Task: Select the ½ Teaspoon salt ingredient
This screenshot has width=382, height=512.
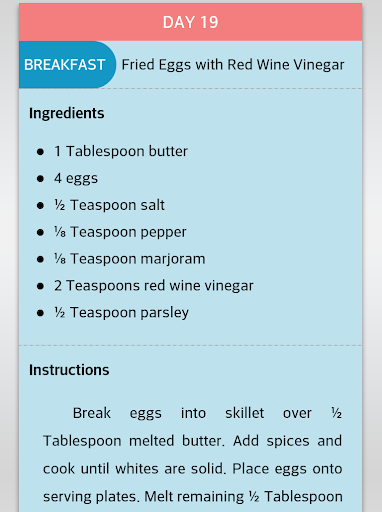Action: point(110,205)
